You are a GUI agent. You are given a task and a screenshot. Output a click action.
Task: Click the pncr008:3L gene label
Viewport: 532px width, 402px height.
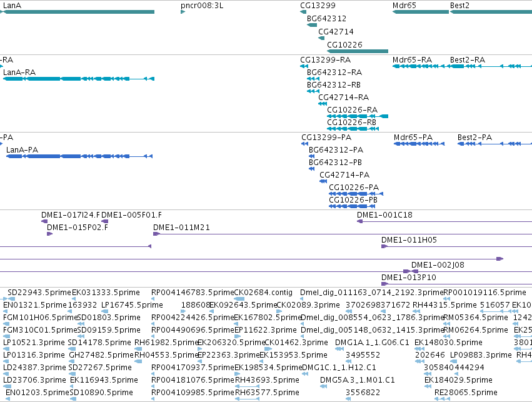pyautogui.click(x=202, y=6)
